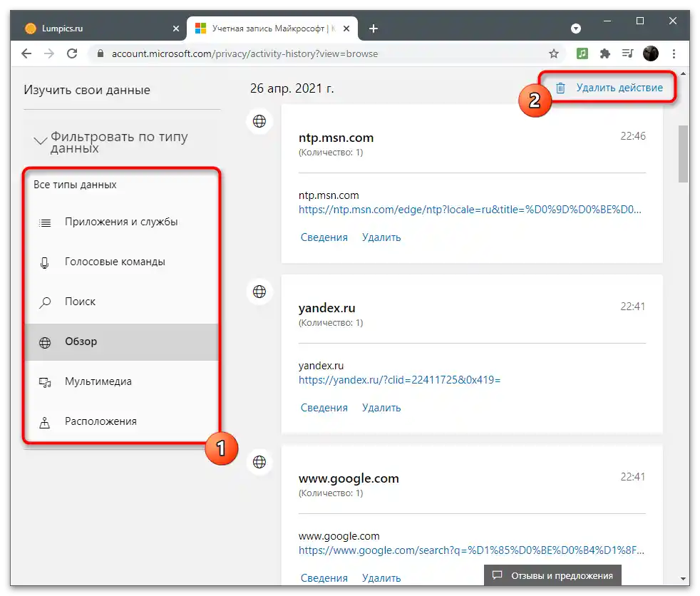Bookmark this page with star icon

(x=554, y=53)
